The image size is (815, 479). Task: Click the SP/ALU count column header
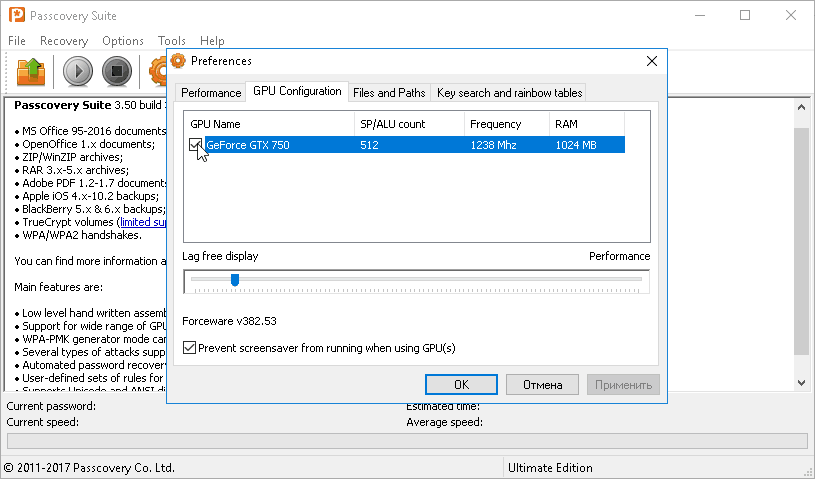tap(409, 124)
